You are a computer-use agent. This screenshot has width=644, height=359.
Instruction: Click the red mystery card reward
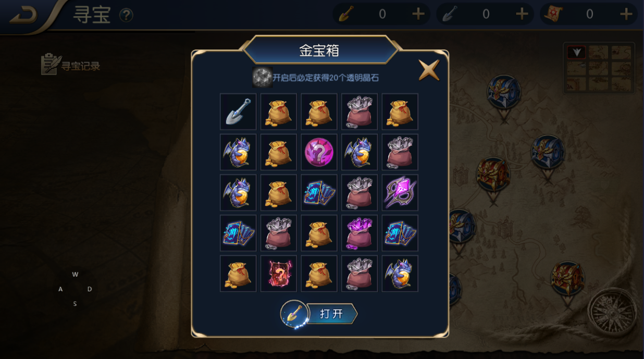pos(279,274)
